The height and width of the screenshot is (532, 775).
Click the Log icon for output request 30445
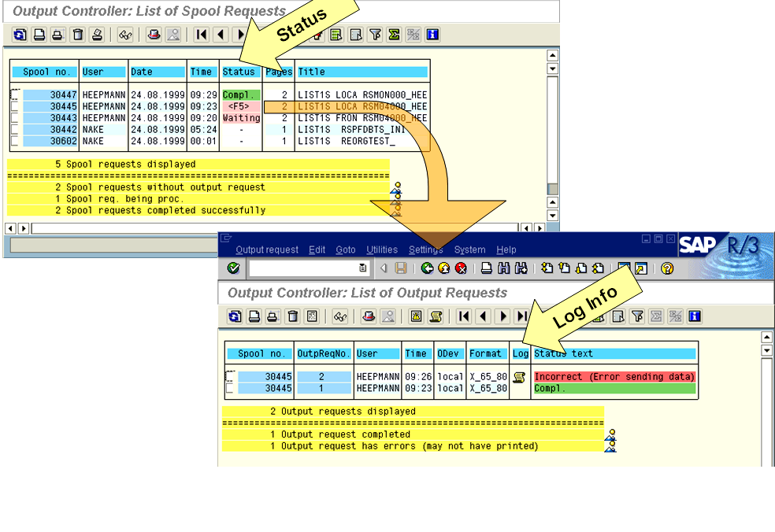(x=518, y=375)
